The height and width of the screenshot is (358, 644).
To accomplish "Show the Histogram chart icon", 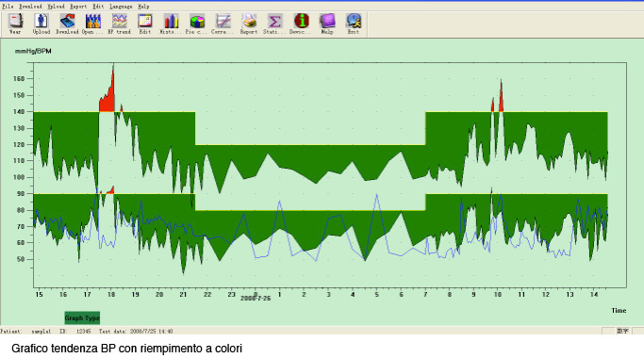I will [x=171, y=24].
